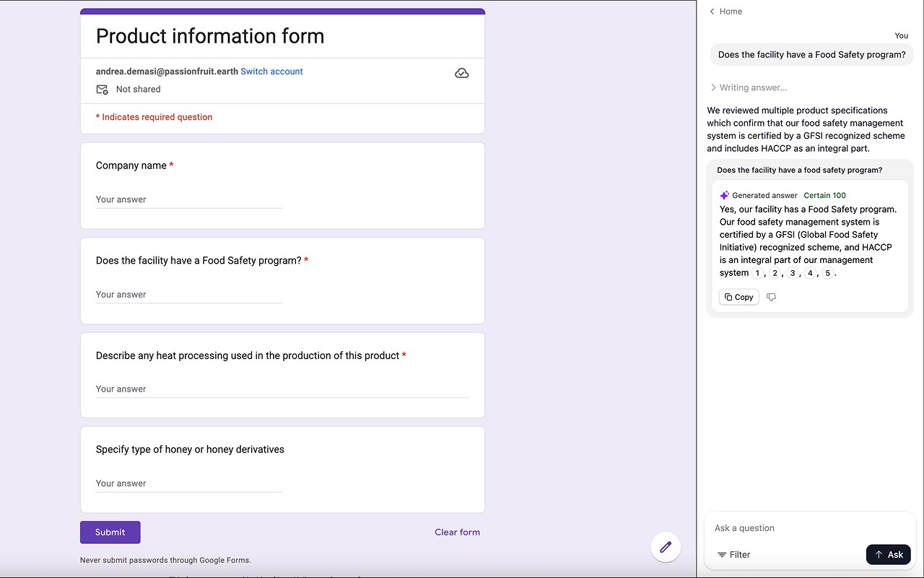Click the Company name answer field
Image resolution: width=924 pixels, height=578 pixels.
point(189,199)
